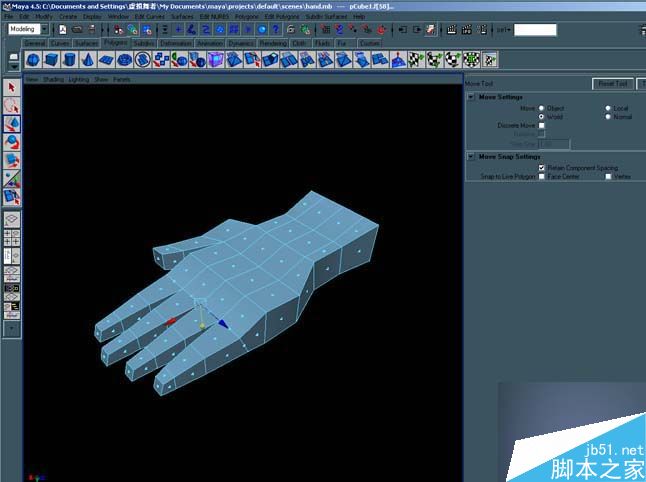Choose the Move tool in toolbox

[x=12, y=124]
